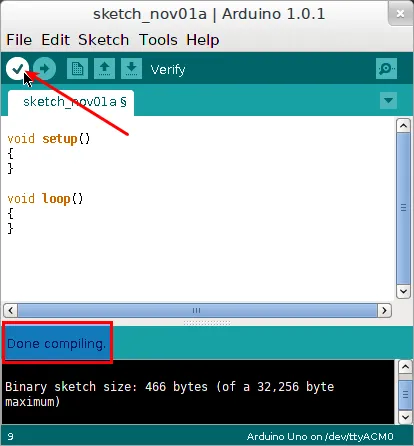Click the editor scroll up arrow
414x446 pixels.
403,126
